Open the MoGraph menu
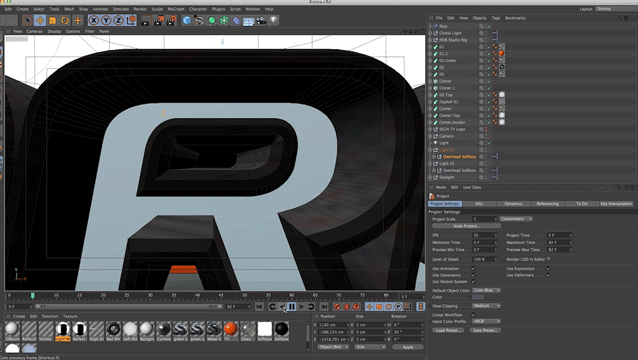The width and height of the screenshot is (638, 360). 176,9
